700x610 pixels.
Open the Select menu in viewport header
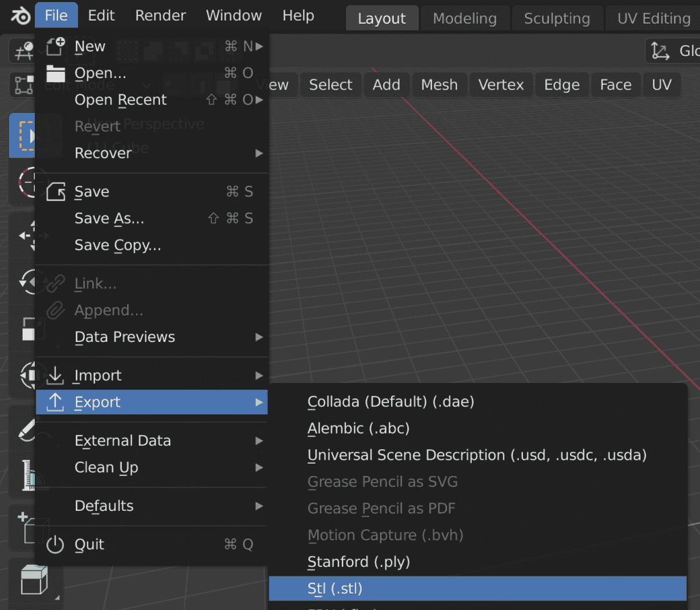[330, 85]
